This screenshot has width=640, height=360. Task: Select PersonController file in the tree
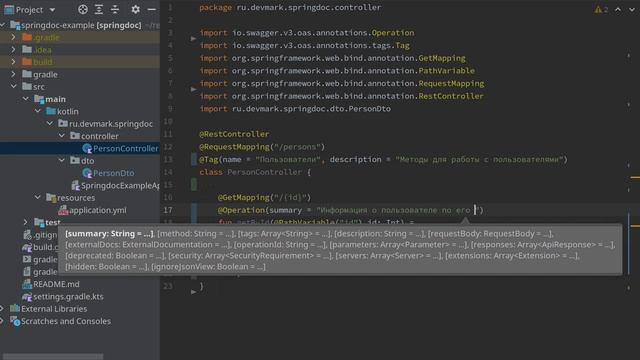click(x=125, y=149)
